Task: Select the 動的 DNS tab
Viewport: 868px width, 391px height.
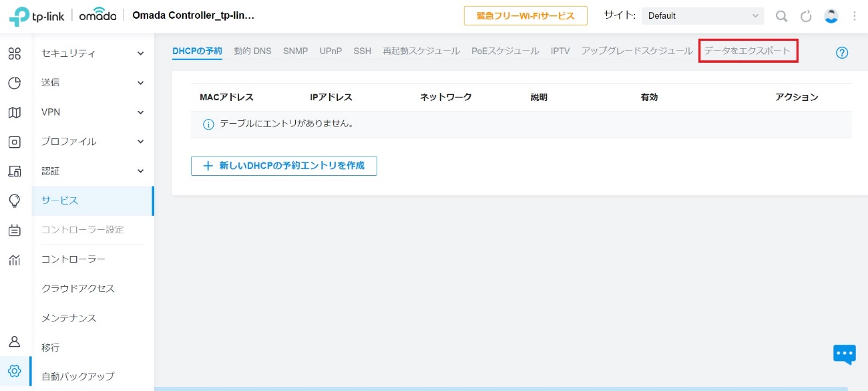Action: click(x=252, y=51)
